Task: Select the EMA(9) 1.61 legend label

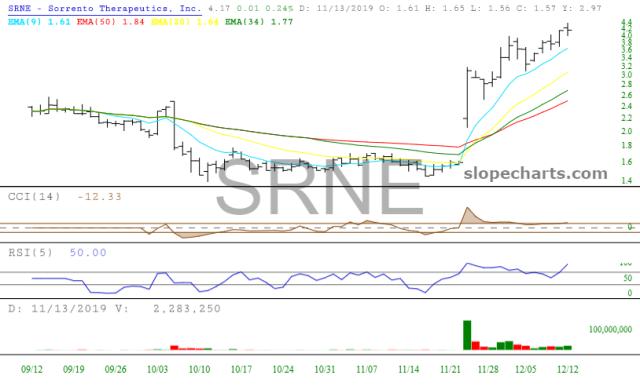Action: click(x=39, y=22)
